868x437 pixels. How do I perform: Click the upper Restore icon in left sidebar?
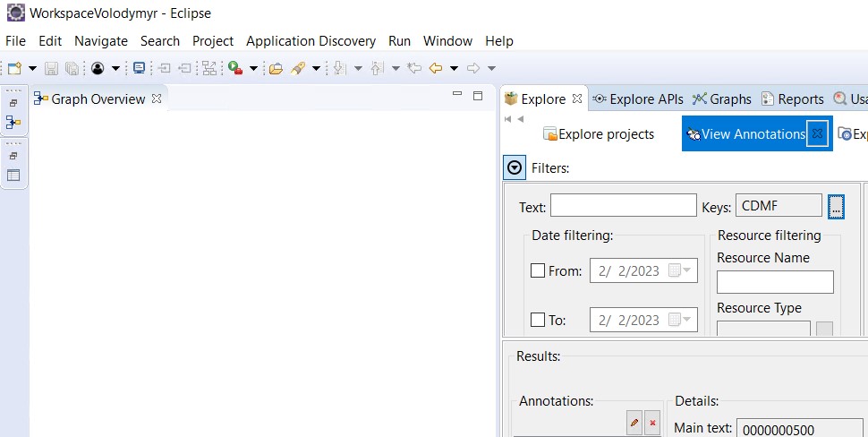pos(13,103)
